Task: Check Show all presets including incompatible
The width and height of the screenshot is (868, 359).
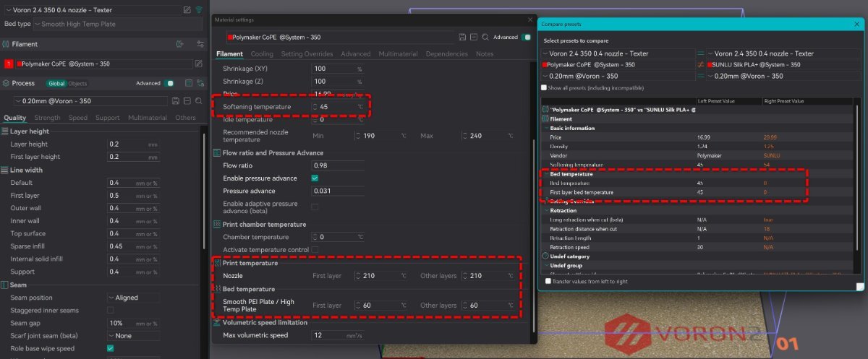Action: (545, 87)
